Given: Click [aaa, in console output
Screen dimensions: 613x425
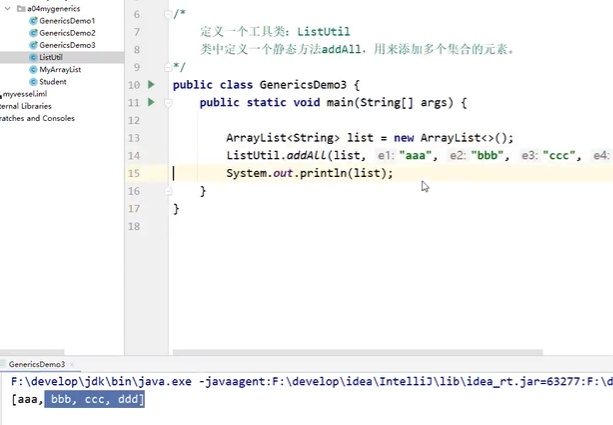Looking at the screenshot, I should pyautogui.click(x=27, y=400).
